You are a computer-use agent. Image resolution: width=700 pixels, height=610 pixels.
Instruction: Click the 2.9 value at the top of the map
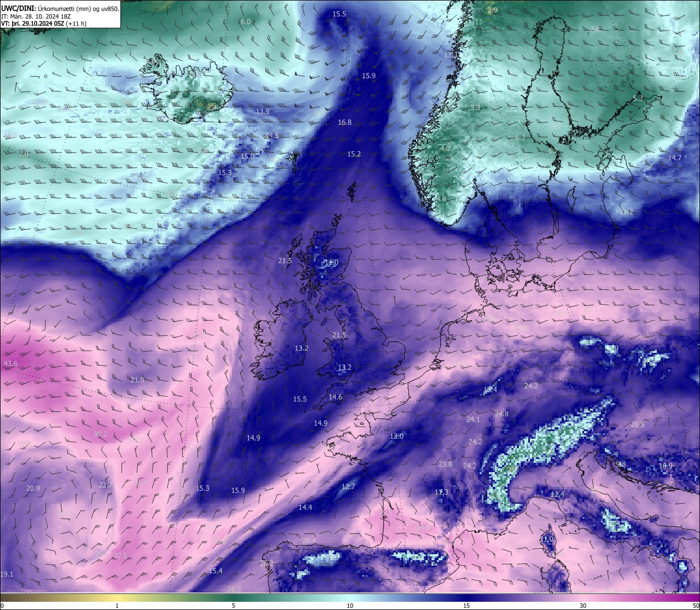(x=493, y=10)
